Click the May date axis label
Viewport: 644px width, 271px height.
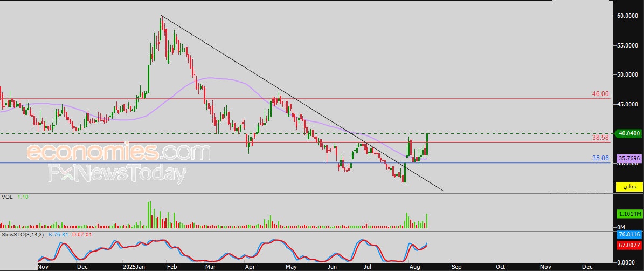pos(291,267)
